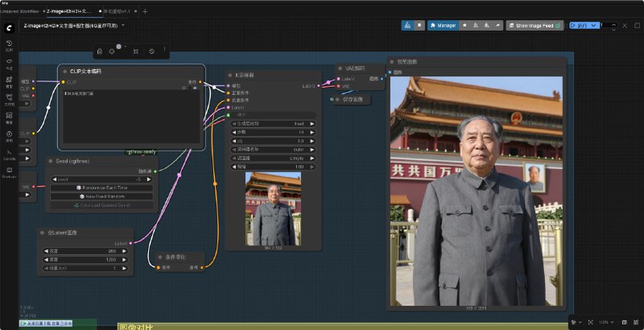644x330 pixels.
Task: Expand the run button dropdown chevron
Action: point(594,26)
